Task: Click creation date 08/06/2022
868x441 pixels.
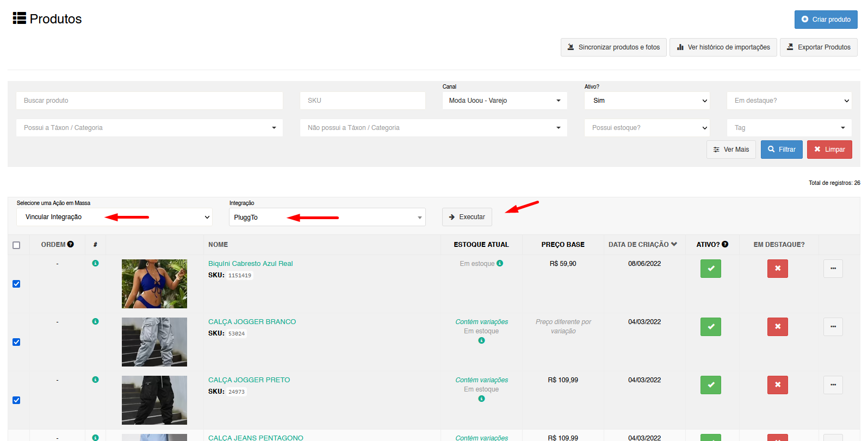Action: click(644, 264)
